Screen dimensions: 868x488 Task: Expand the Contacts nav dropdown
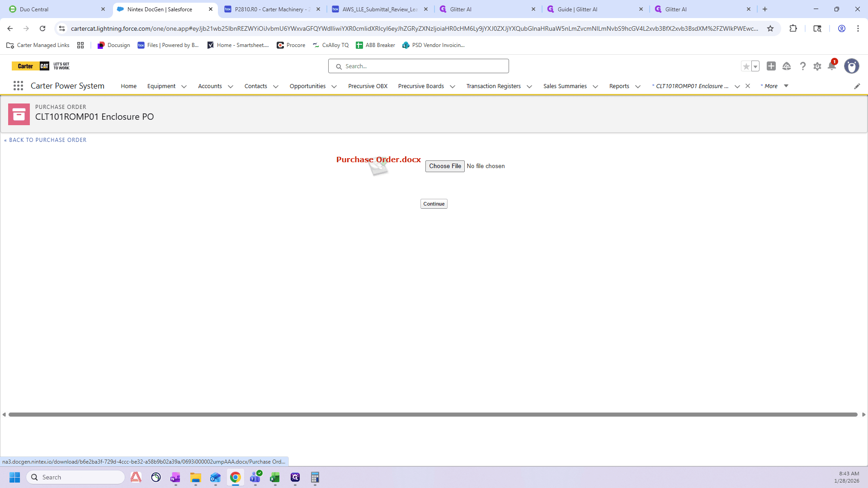pyautogui.click(x=276, y=86)
